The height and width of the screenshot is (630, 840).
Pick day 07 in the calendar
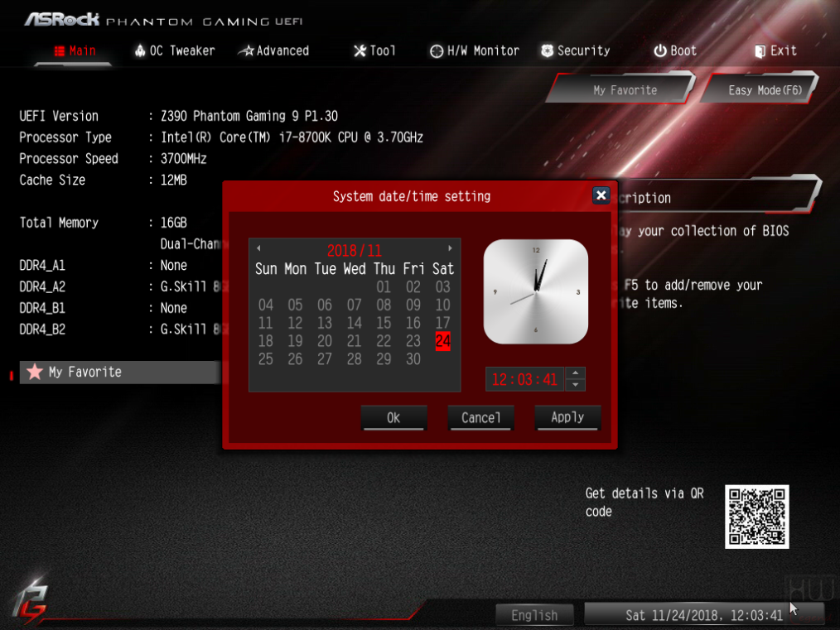pyautogui.click(x=354, y=305)
